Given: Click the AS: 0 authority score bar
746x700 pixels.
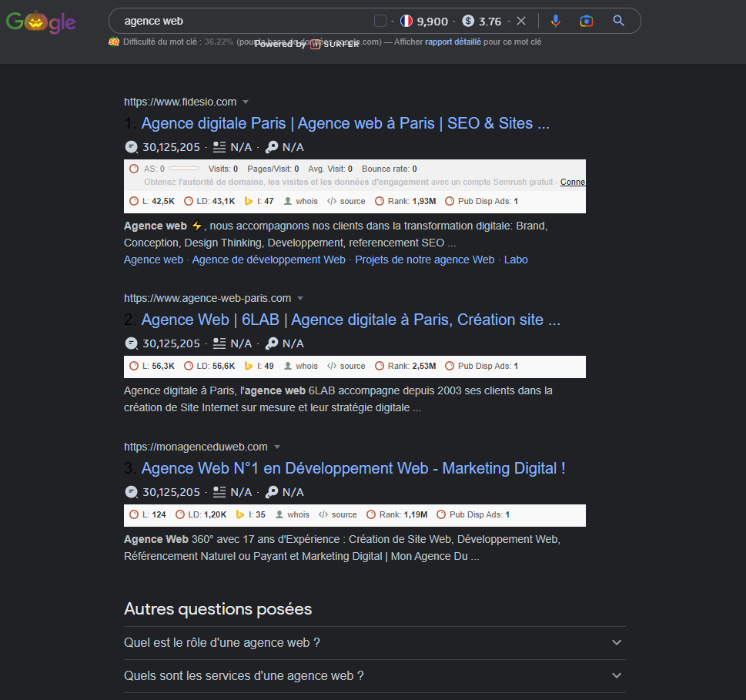Looking at the screenshot, I should pyautogui.click(x=184, y=169).
